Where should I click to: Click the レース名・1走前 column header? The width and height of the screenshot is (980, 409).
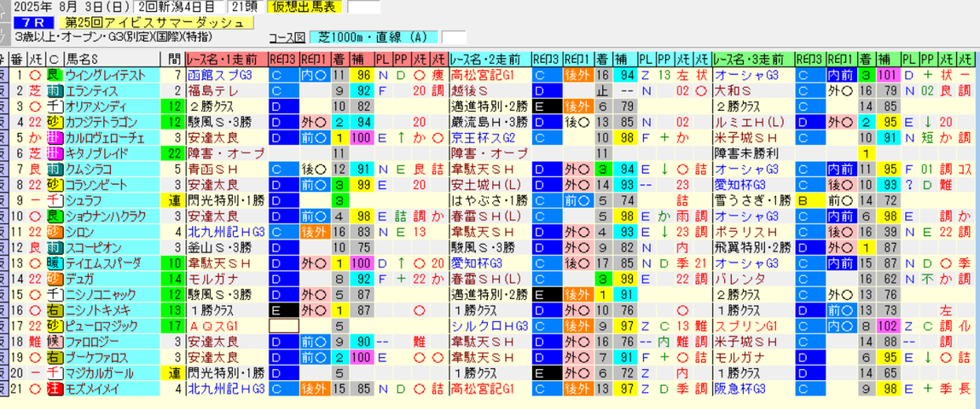point(227,60)
